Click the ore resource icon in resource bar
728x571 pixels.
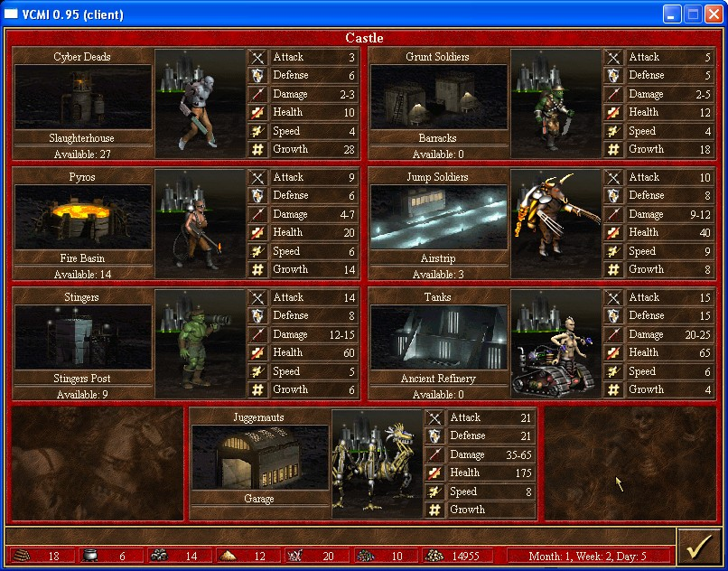(x=159, y=556)
